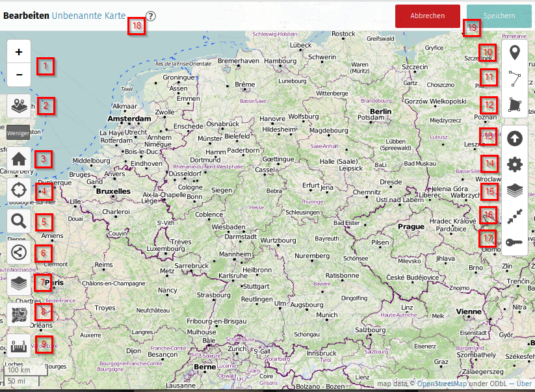
Task: Zoom out with the minus button
Action: (x=19, y=75)
